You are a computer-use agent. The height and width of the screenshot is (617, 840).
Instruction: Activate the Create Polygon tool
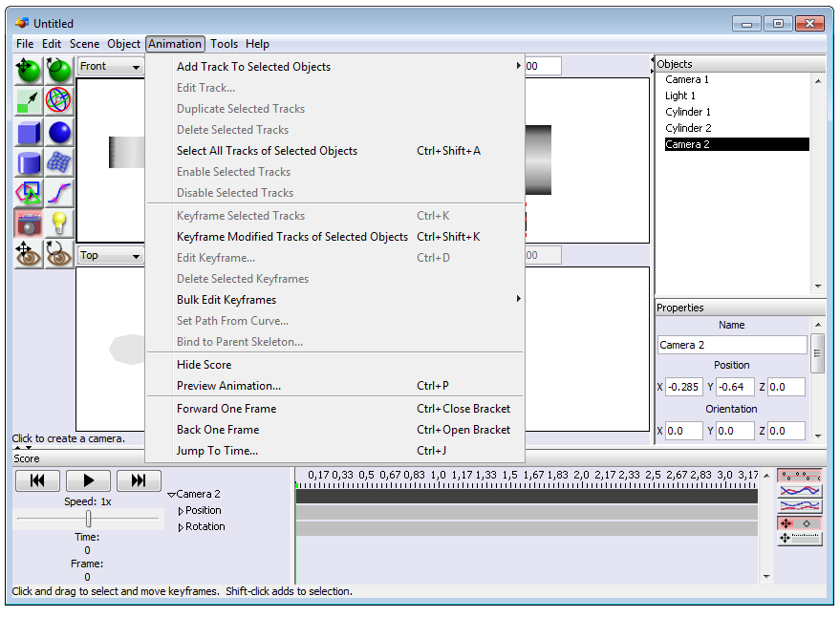[x=29, y=193]
